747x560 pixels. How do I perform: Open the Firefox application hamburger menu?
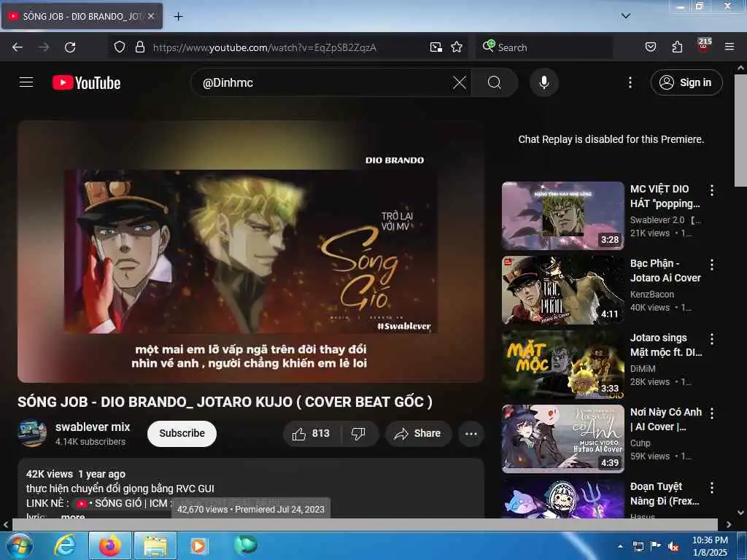coord(729,47)
